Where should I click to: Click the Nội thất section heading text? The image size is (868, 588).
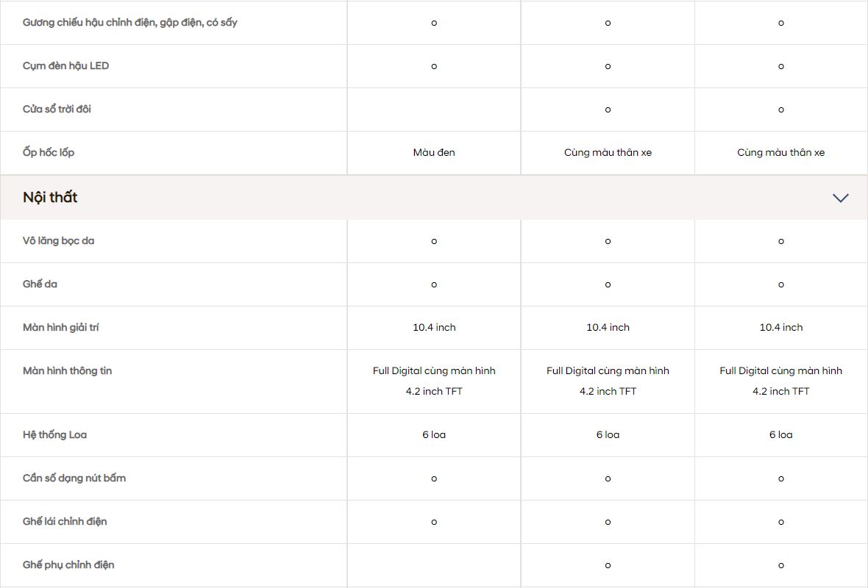[x=50, y=198]
